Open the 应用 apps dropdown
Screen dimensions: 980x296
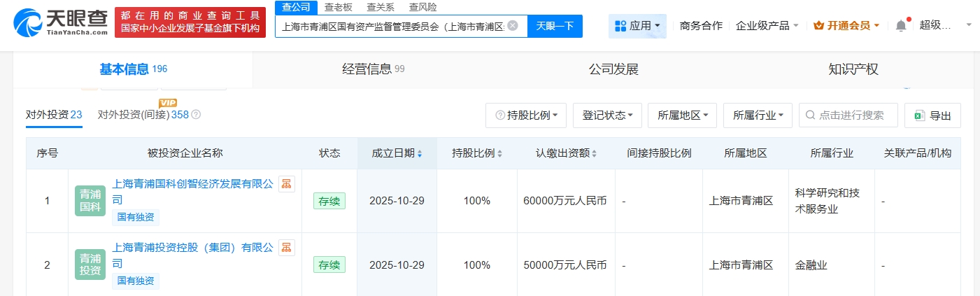click(x=637, y=26)
